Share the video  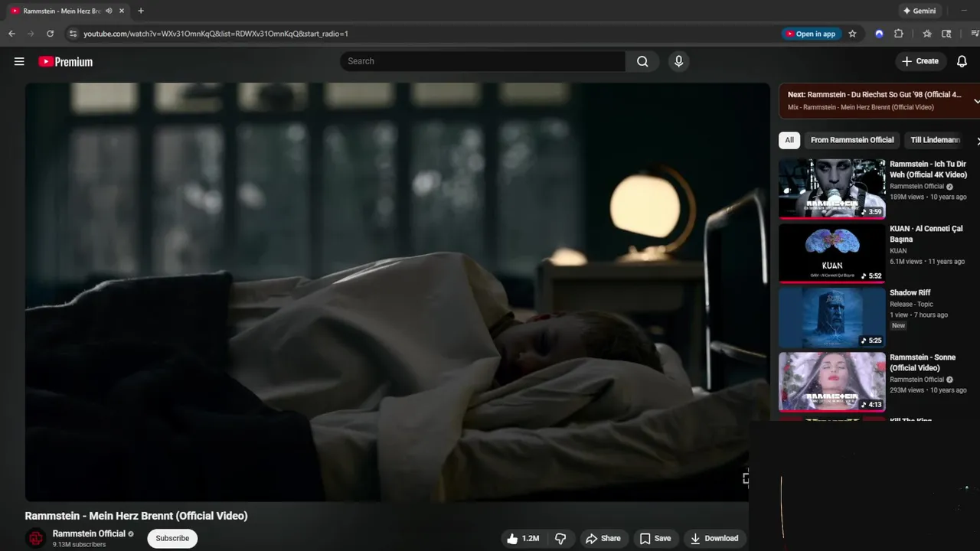603,539
